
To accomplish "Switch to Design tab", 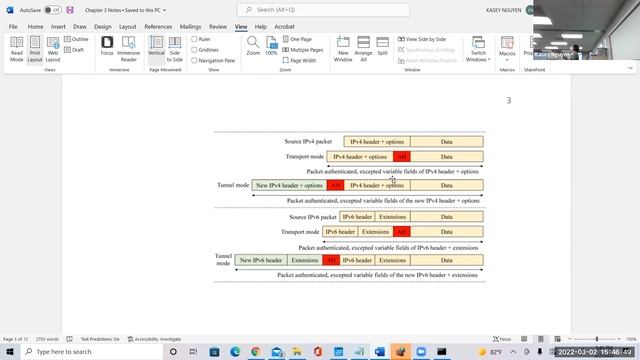I will (103, 27).
